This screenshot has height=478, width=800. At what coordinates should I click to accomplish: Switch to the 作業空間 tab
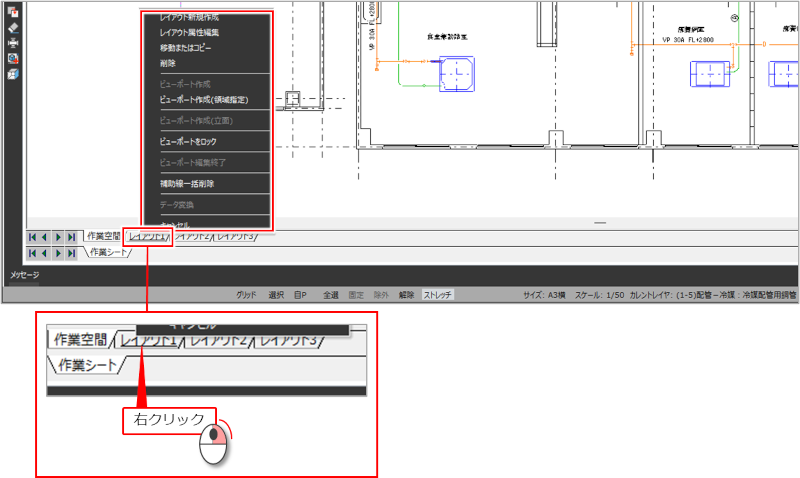103,236
